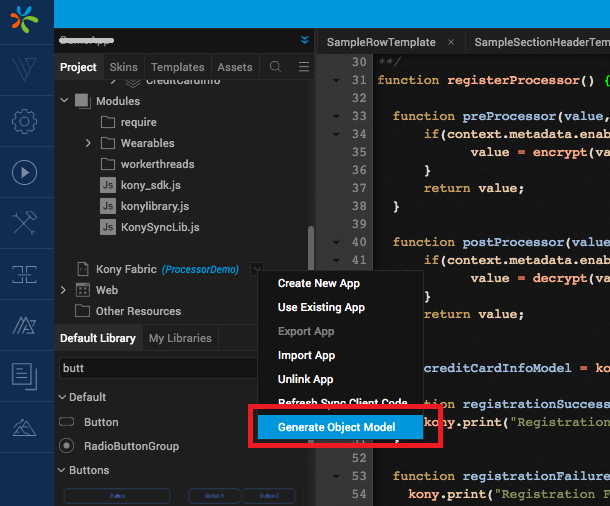Viewport: 610px width, 506px height.
Task: Switch to the Skins tab
Action: pyautogui.click(x=123, y=67)
